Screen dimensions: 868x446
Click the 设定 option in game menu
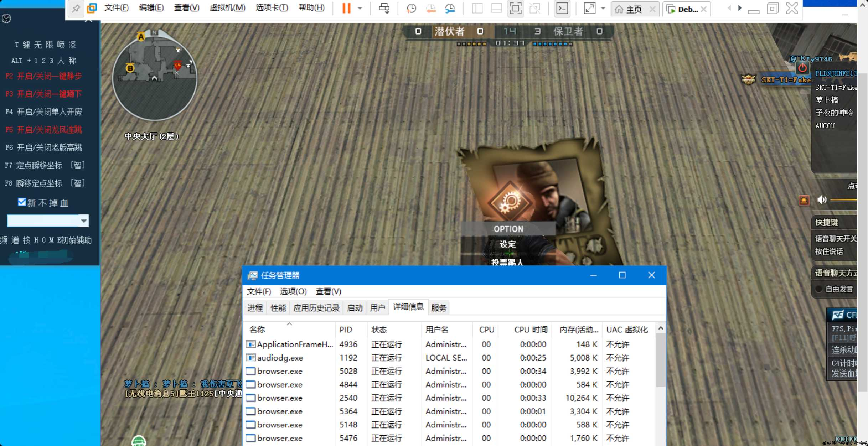tap(508, 244)
